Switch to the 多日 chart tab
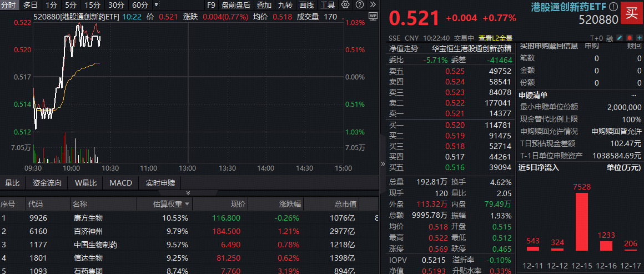The height and width of the screenshot is (274, 644). [31, 4]
